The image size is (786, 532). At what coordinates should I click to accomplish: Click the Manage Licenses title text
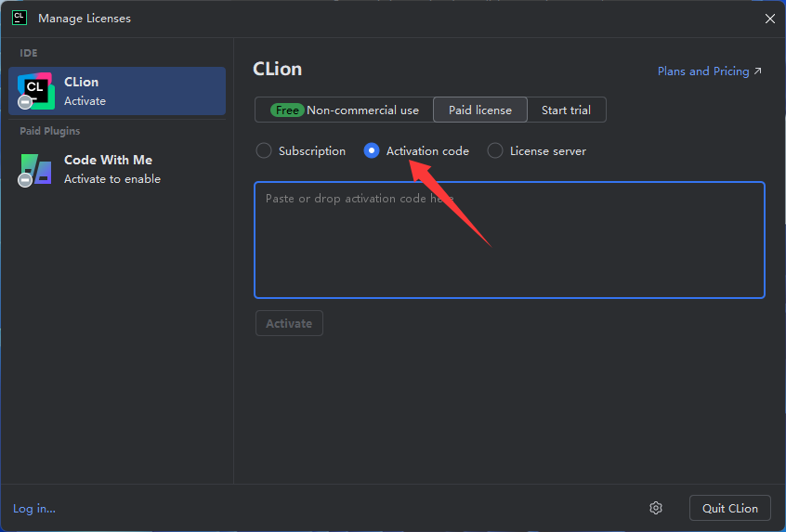(85, 19)
